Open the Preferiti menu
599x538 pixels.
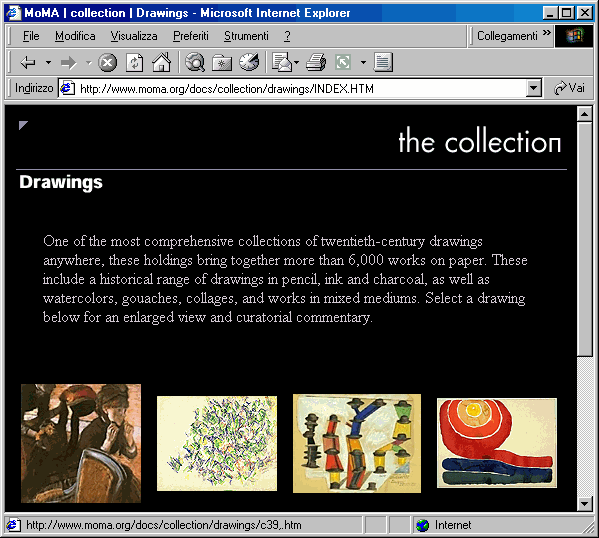(x=191, y=36)
